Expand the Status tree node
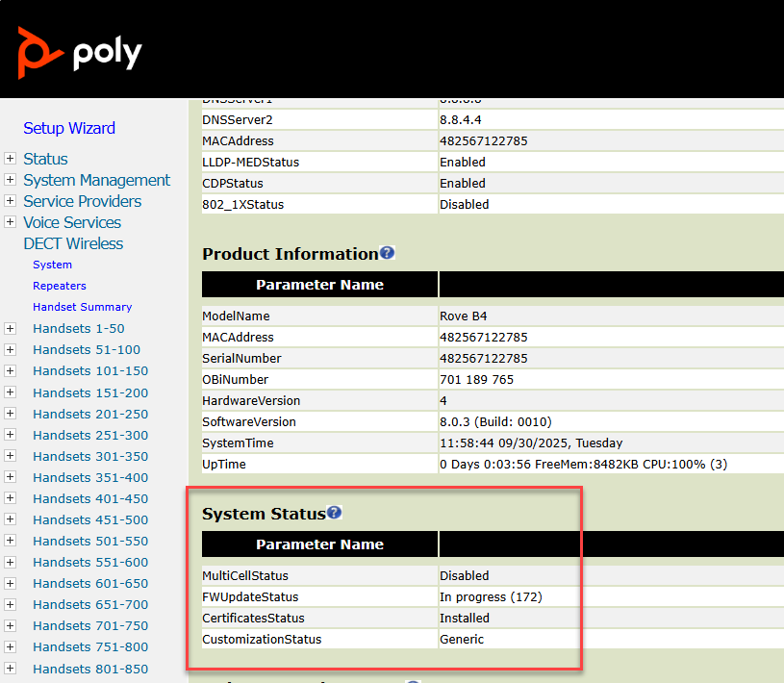Image resolution: width=784 pixels, height=683 pixels. (x=11, y=159)
